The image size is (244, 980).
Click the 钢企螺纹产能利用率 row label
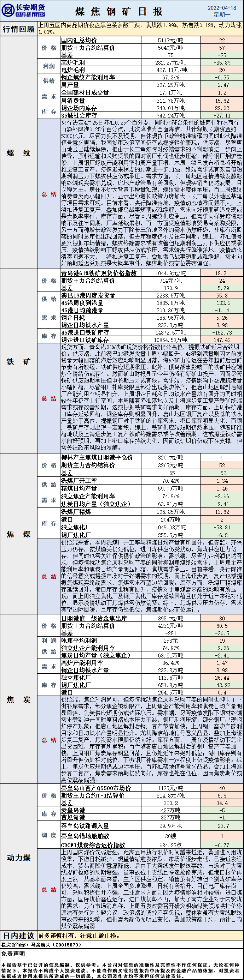(x=88, y=77)
